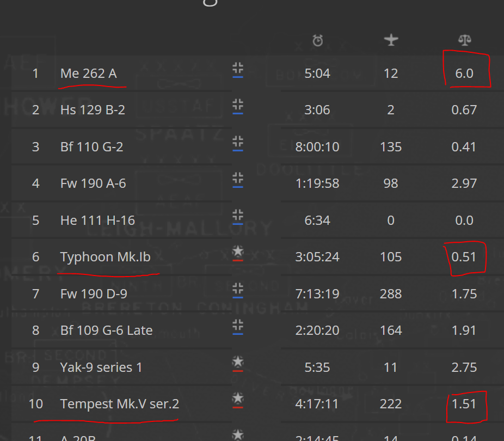504x441 pixels.
Task: Select the Hs 129 B-2 aircraft name
Action: tap(93, 110)
